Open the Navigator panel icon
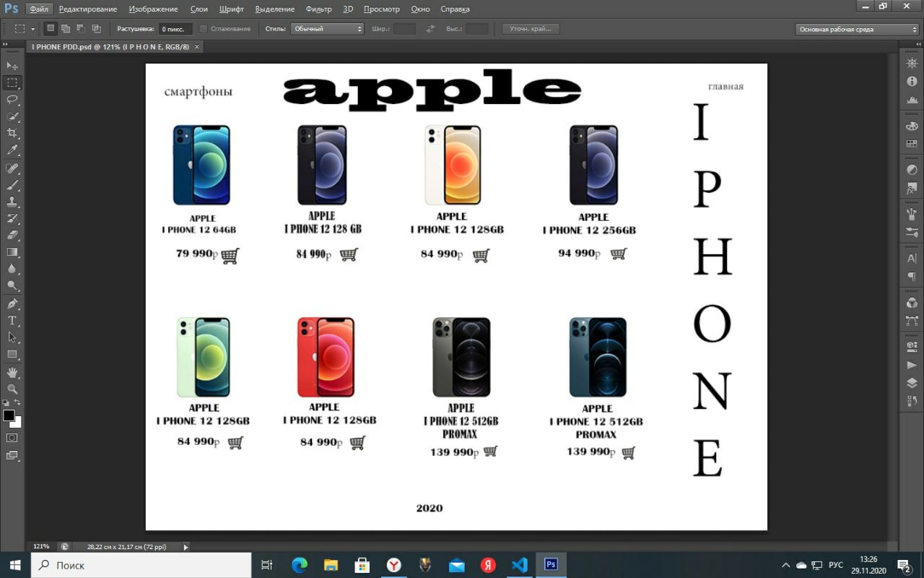 912,64
